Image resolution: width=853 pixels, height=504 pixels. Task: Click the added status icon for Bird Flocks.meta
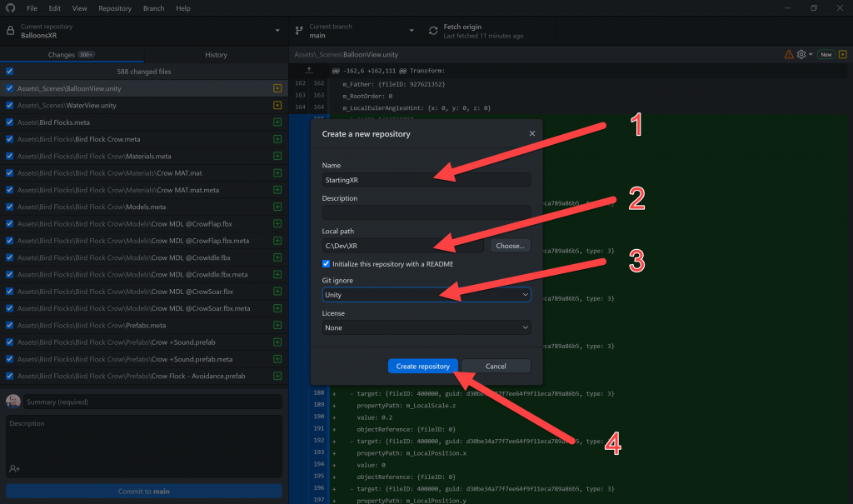[x=277, y=122]
